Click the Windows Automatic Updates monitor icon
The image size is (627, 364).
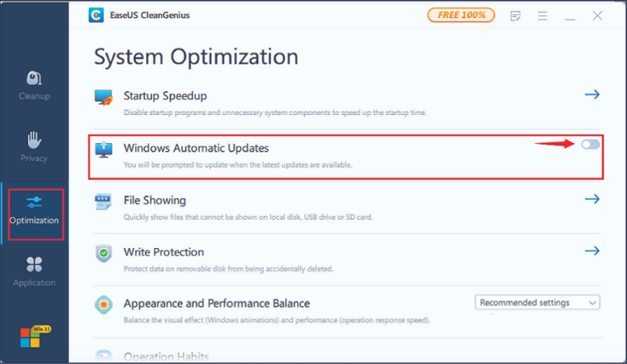103,149
